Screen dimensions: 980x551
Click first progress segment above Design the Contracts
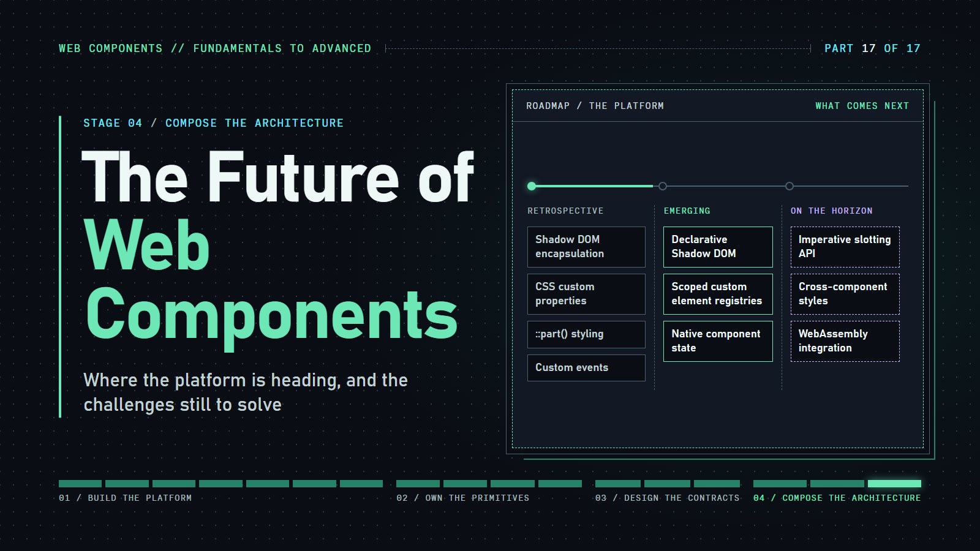point(617,484)
